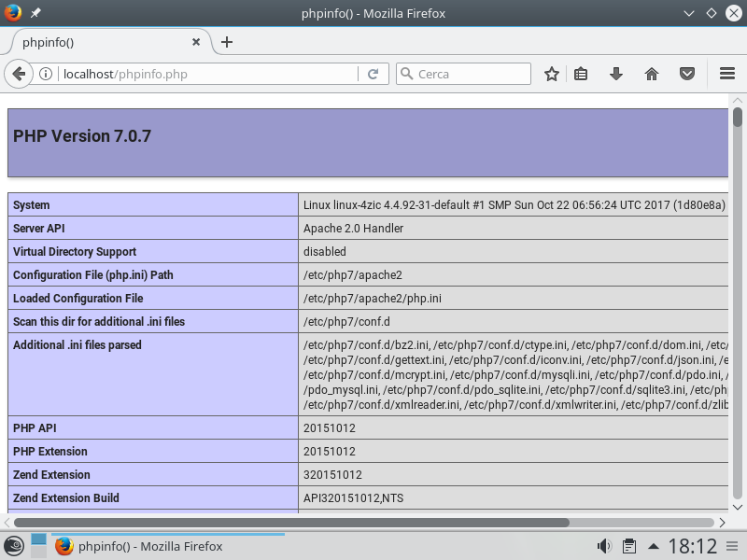Minimize the Firefox window
This screenshot has width=747, height=560.
[x=689, y=13]
